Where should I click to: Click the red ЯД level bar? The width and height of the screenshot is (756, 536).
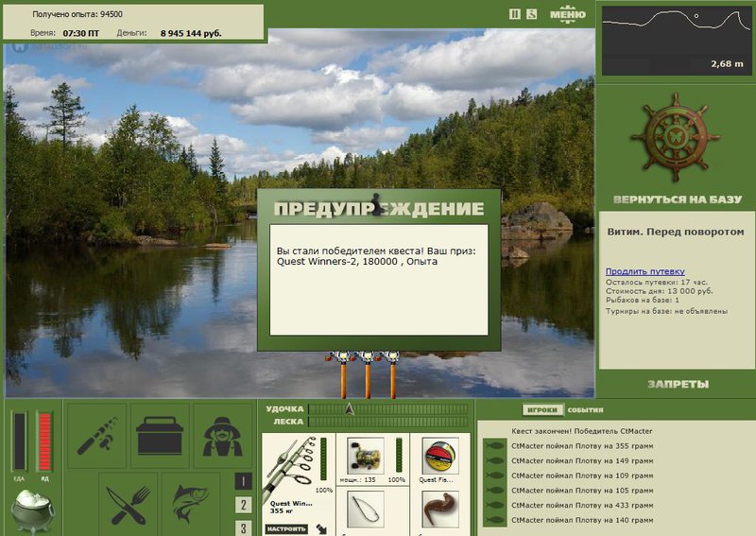(44, 441)
